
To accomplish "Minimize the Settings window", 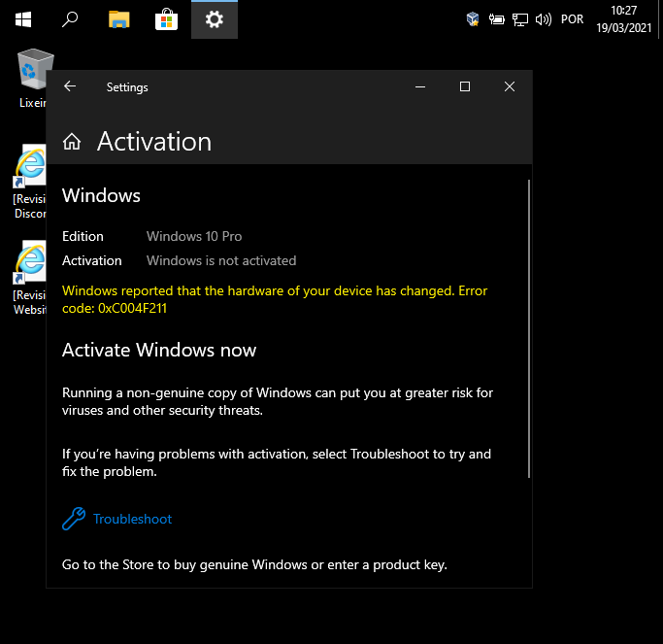I will (x=420, y=86).
